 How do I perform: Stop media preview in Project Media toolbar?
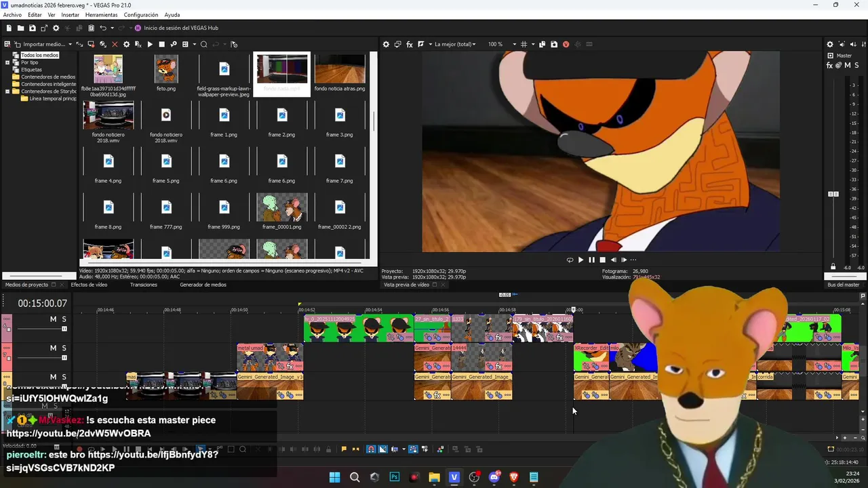[161, 44]
